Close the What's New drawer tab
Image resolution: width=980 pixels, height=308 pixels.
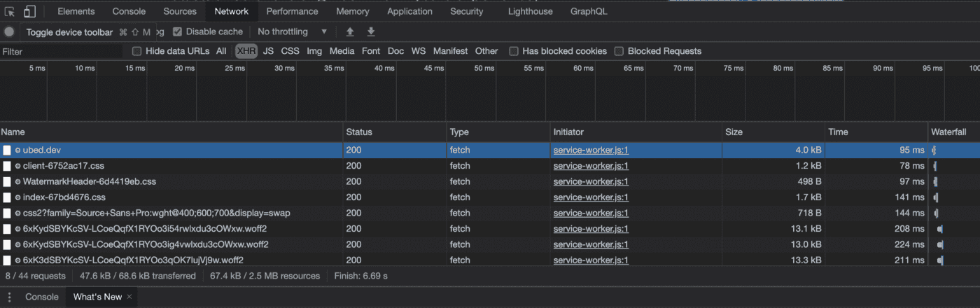point(129,297)
